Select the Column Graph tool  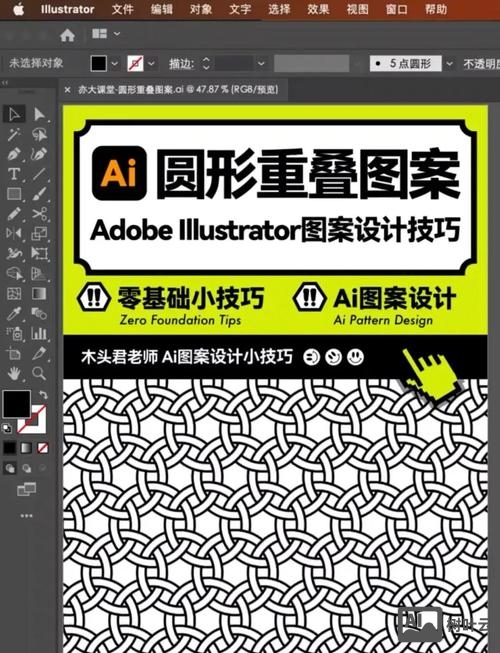(40, 334)
